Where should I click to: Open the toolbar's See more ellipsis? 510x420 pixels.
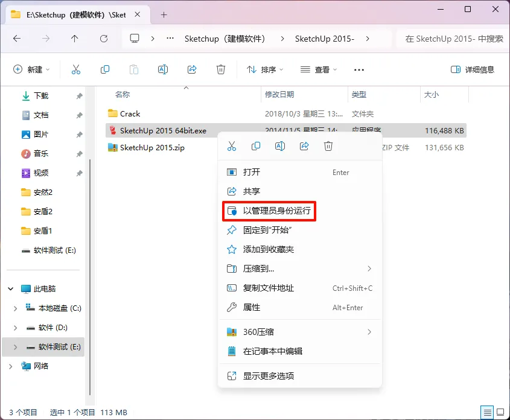(x=359, y=69)
